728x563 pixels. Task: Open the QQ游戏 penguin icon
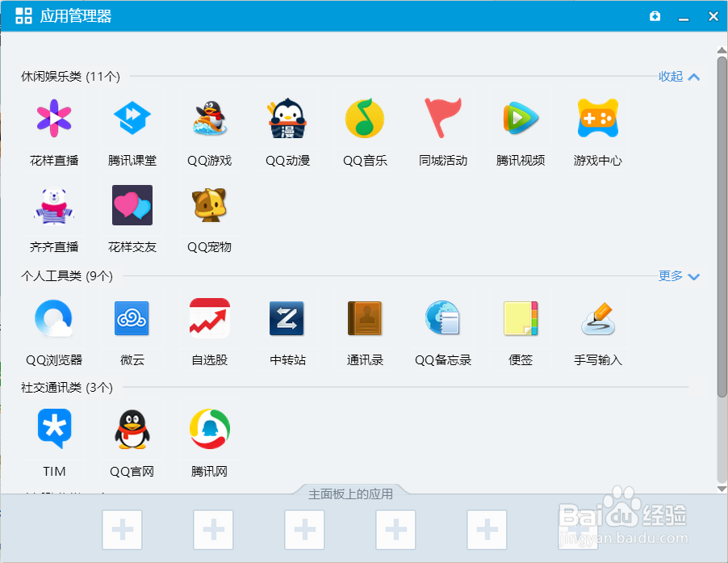pyautogui.click(x=210, y=118)
